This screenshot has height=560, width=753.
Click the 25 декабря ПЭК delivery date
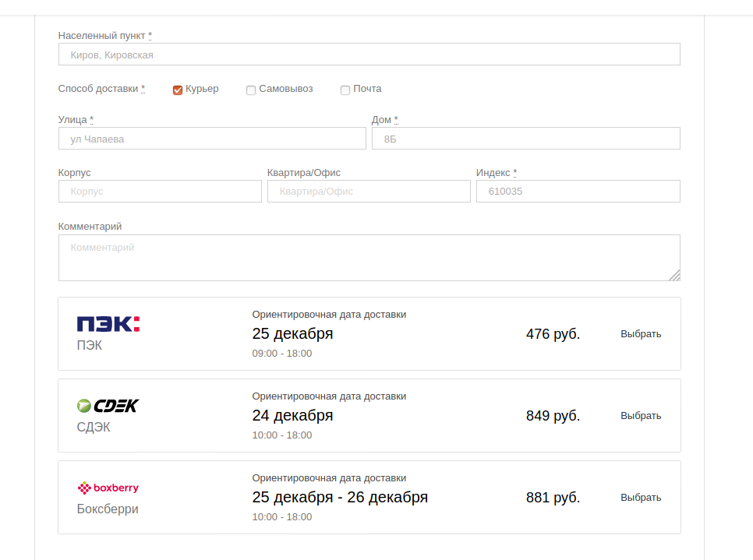292,334
